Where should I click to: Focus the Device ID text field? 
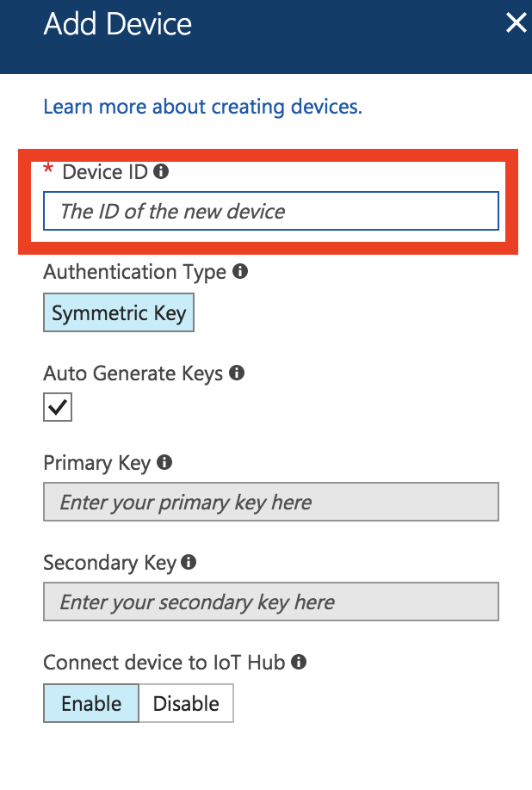click(x=271, y=211)
